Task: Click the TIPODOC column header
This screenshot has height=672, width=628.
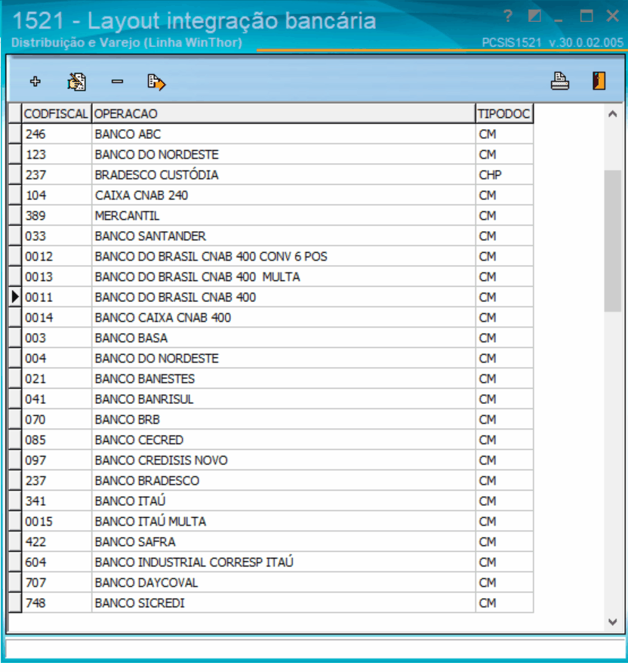Action: (x=504, y=113)
